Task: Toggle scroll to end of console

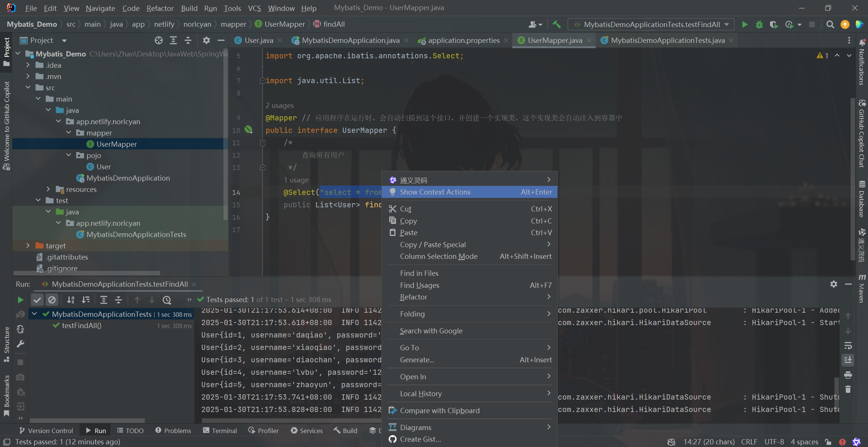Action: [848, 360]
